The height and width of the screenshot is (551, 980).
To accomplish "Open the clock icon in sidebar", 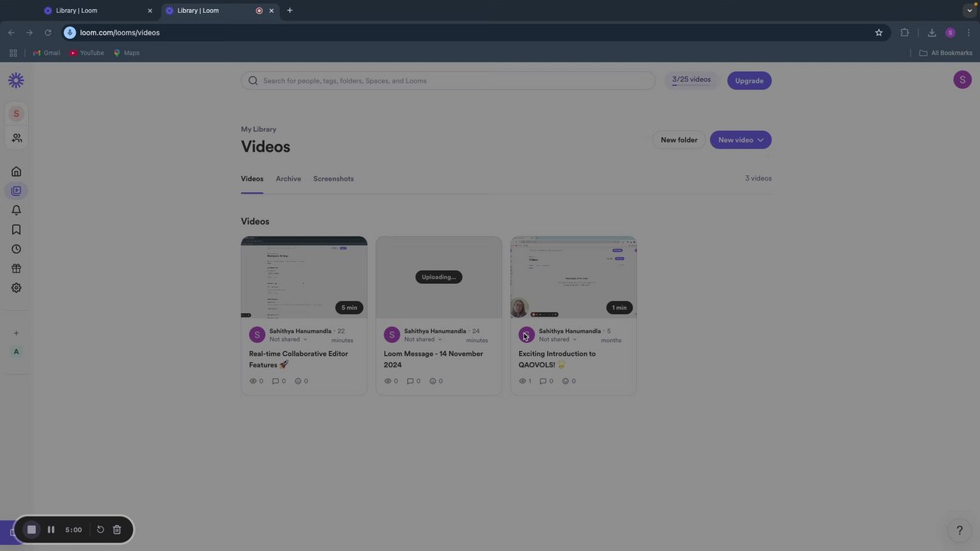I will coord(16,249).
